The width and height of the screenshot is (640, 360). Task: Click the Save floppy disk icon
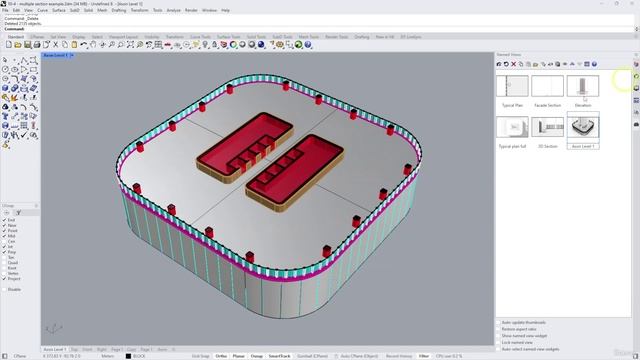click(x=27, y=44)
